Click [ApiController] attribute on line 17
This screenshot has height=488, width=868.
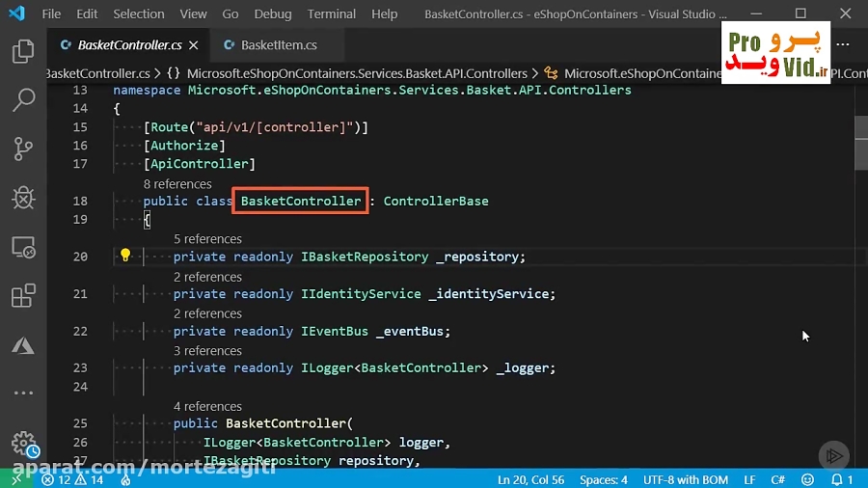click(200, 164)
